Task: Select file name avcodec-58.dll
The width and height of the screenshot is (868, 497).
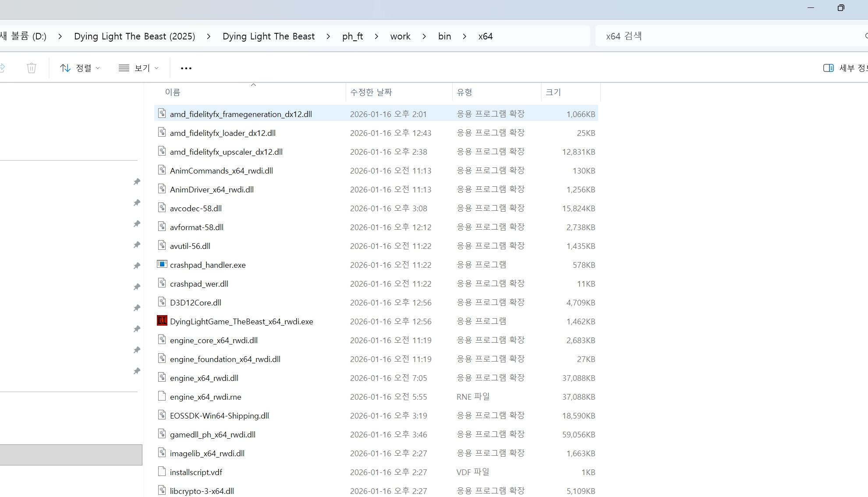Action: click(x=196, y=209)
